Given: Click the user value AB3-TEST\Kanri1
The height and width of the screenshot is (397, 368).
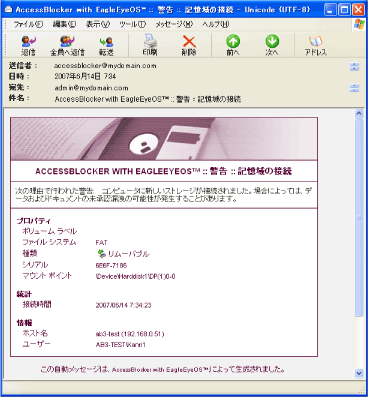Looking at the screenshot, I should pyautogui.click(x=121, y=345).
